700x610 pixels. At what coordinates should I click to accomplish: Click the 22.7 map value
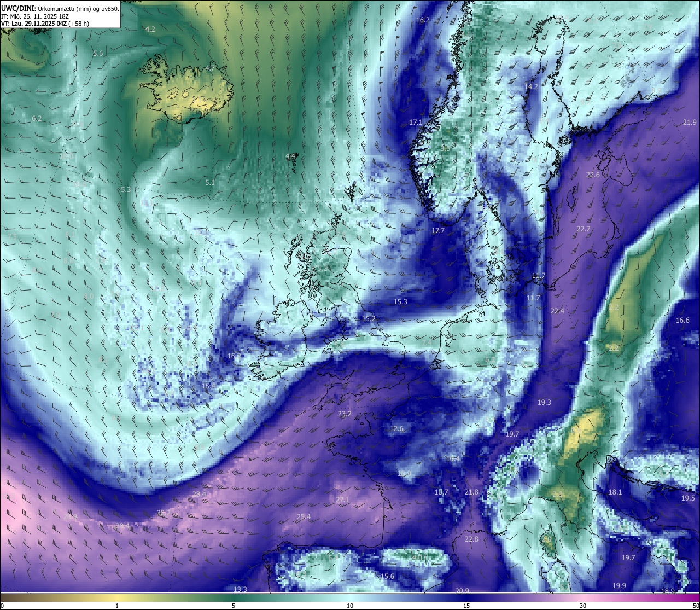(584, 229)
